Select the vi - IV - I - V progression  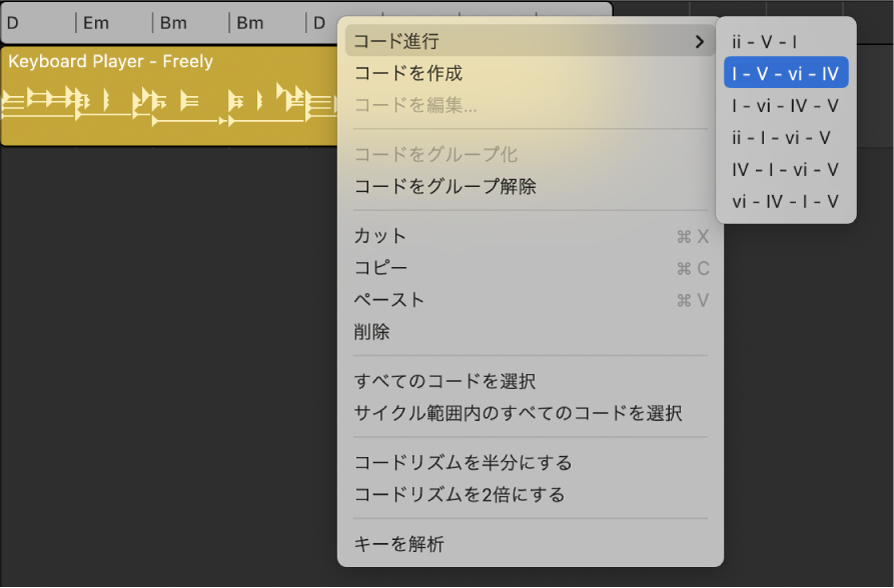785,202
